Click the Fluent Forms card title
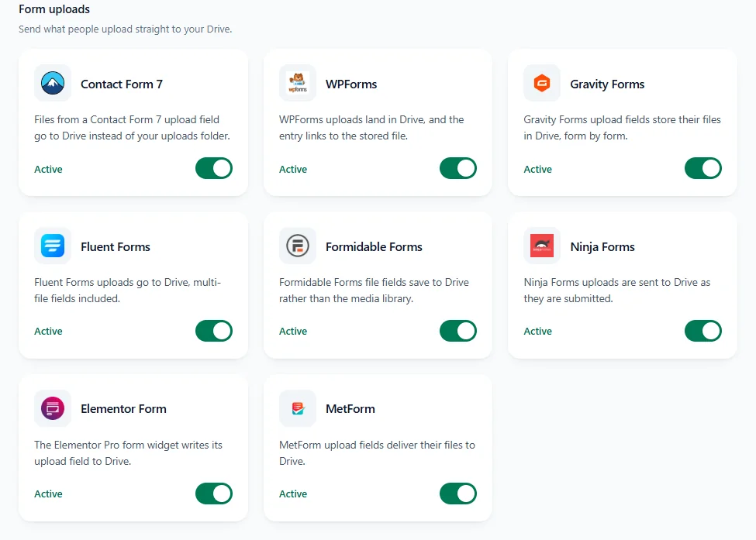The width and height of the screenshot is (756, 540). [x=116, y=246]
